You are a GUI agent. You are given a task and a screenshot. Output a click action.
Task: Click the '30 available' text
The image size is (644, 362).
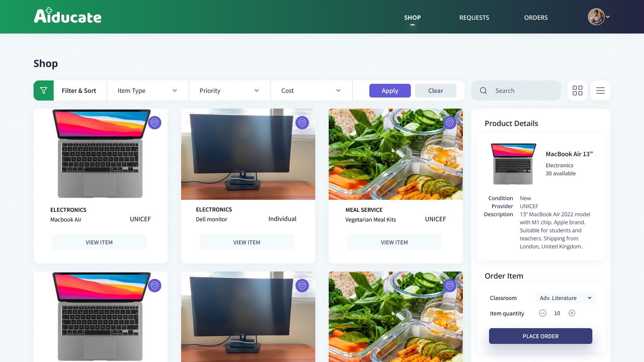tap(560, 173)
